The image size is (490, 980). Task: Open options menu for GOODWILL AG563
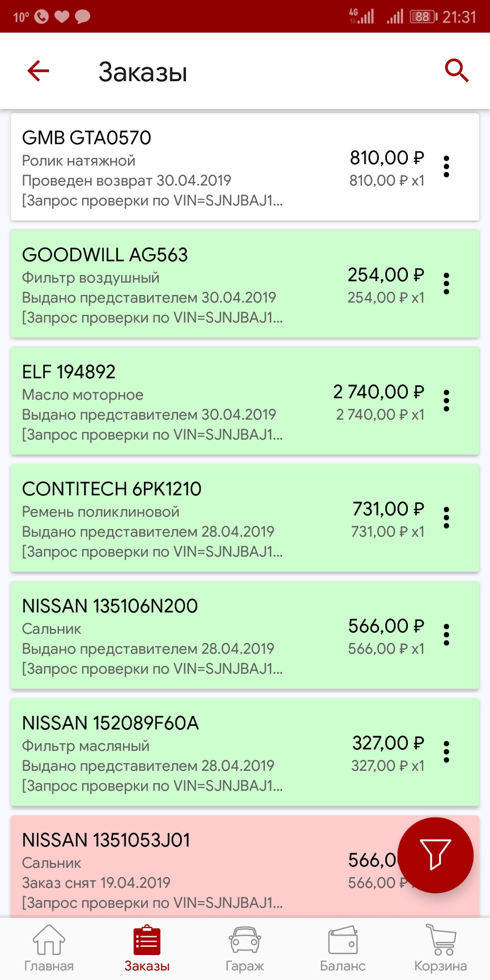point(447,283)
